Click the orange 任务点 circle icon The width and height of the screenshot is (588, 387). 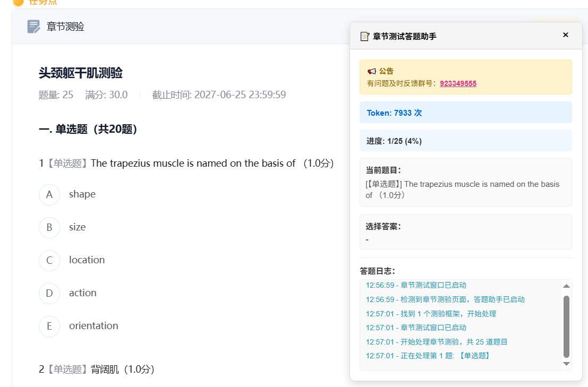[x=19, y=2]
